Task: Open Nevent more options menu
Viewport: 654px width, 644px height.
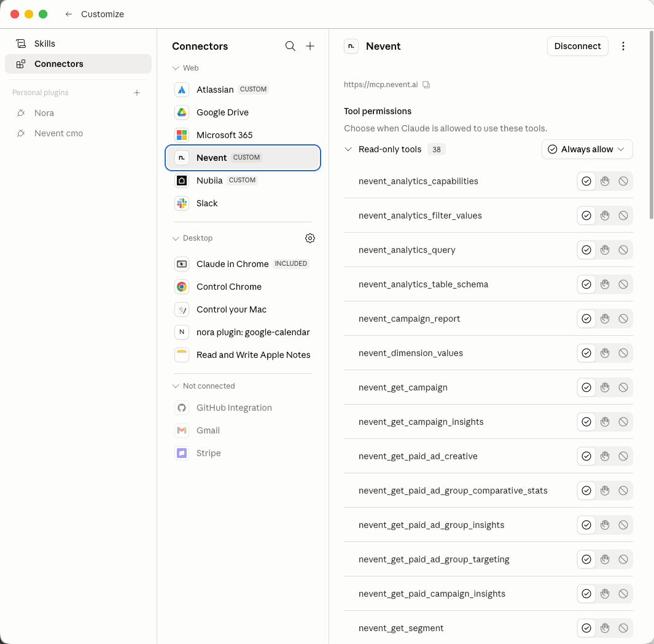Action: pos(623,46)
